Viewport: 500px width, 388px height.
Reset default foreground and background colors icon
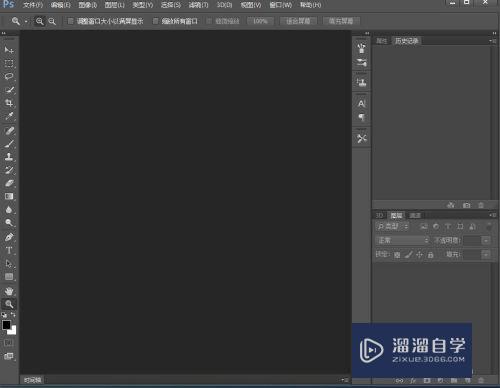coord(4,315)
